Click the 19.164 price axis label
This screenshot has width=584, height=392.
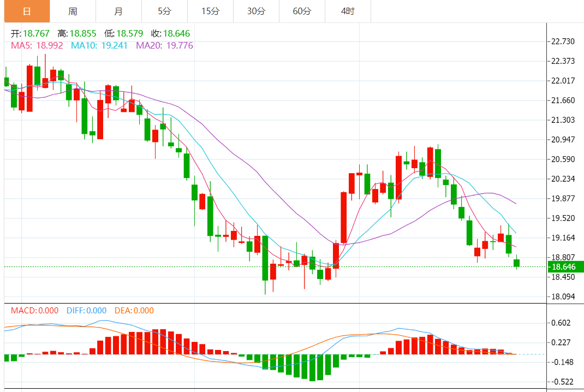563,237
